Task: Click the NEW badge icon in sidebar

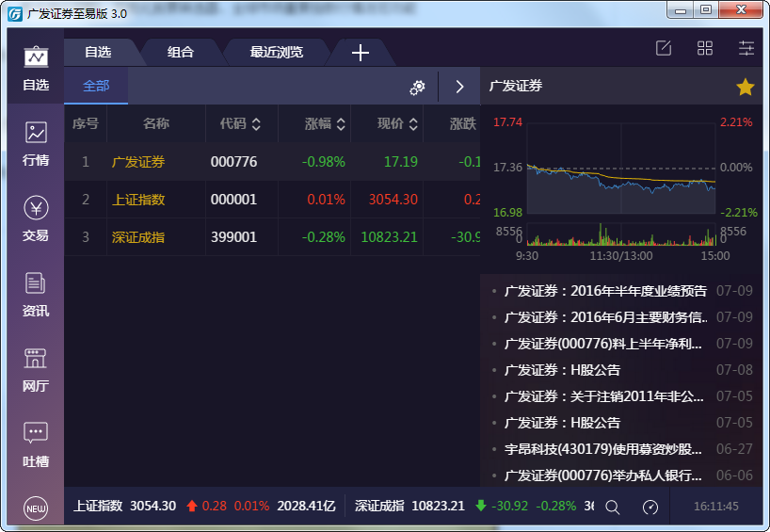Action: click(x=36, y=508)
